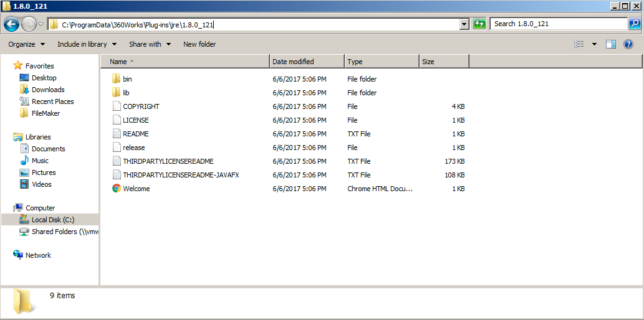Click the New folder button
This screenshot has height=320, width=644.
199,44
